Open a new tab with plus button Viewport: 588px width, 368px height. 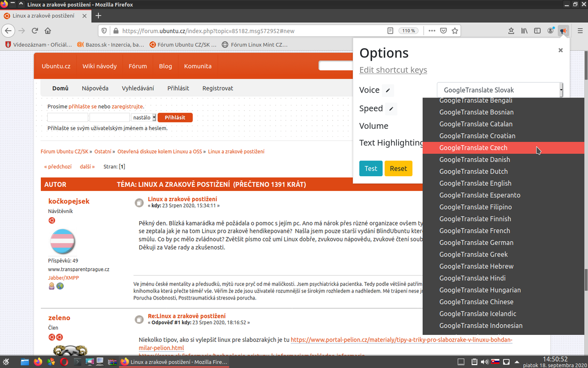tap(98, 16)
